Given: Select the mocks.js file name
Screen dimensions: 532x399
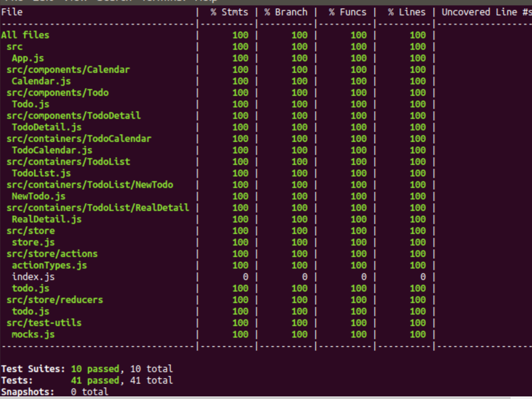Looking at the screenshot, I should click(x=33, y=335).
